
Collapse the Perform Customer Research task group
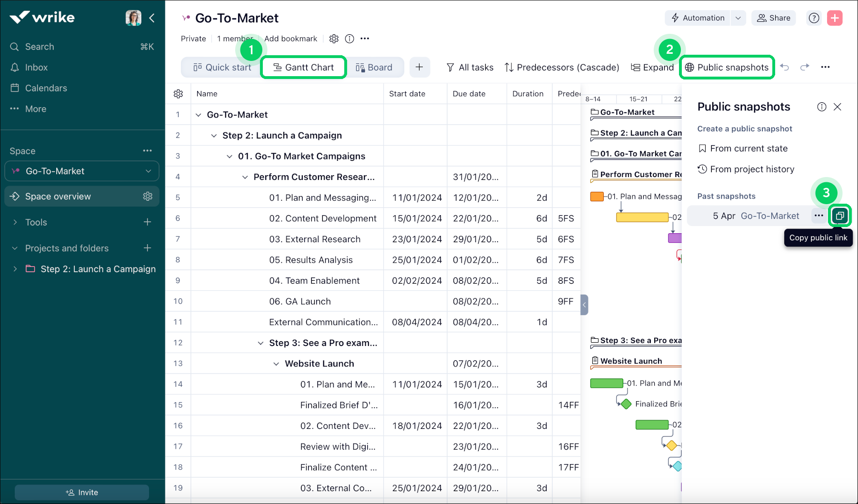click(x=245, y=177)
